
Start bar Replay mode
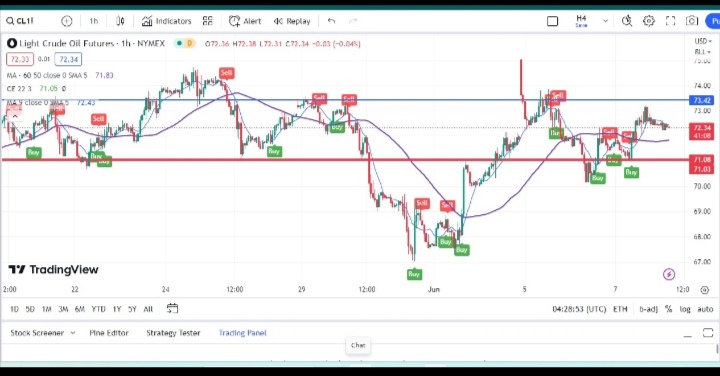coord(292,21)
